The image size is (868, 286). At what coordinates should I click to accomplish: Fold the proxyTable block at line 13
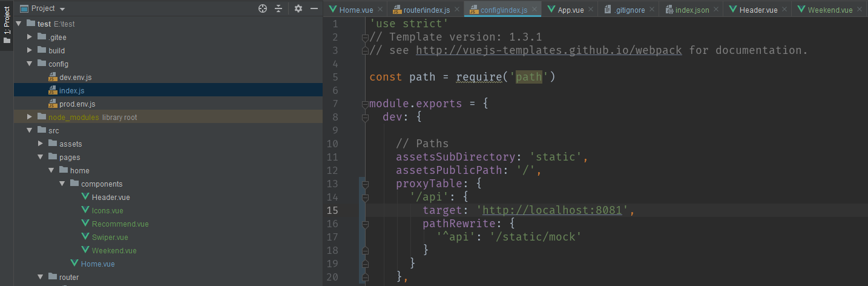(365, 184)
